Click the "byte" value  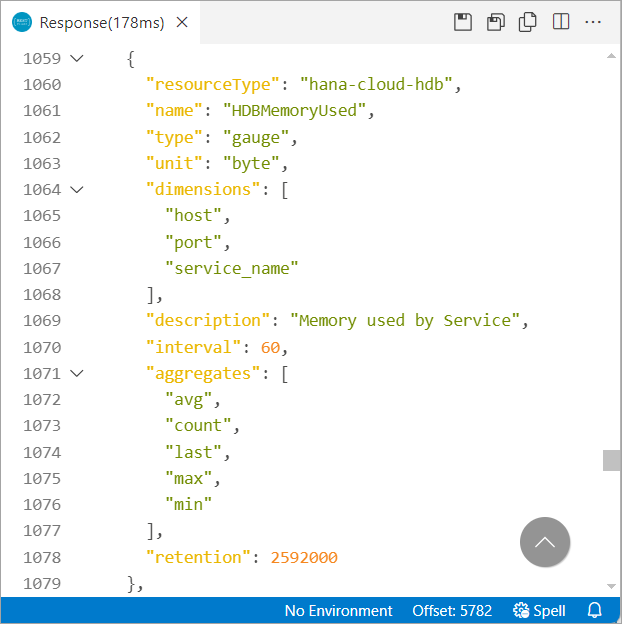pos(251,164)
